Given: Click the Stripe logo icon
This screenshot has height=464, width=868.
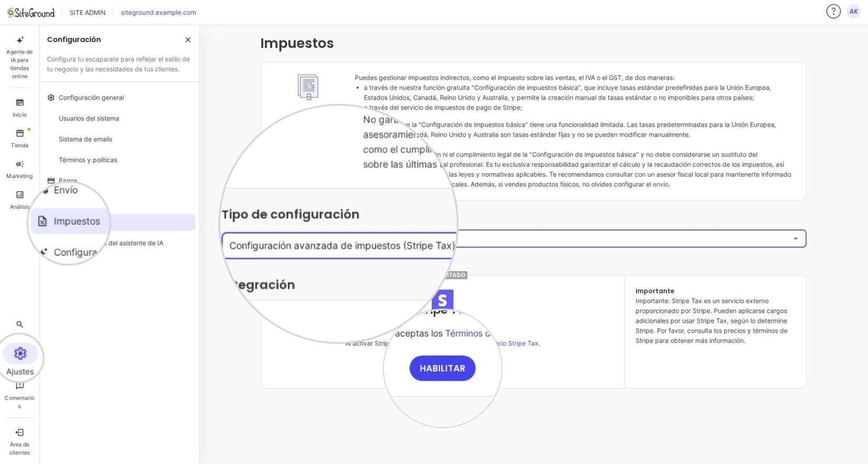Looking at the screenshot, I should coord(442,300).
